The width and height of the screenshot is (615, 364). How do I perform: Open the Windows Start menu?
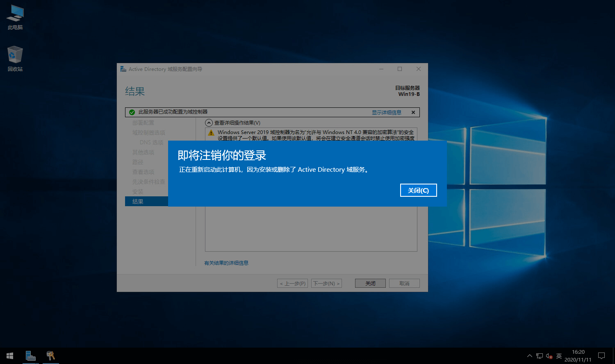click(10, 356)
